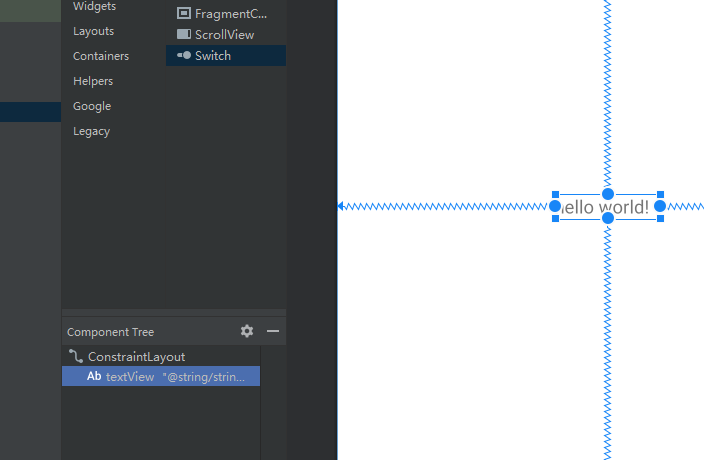This screenshot has height=460, width=704.
Task: Select textView row in Component Tree
Action: click(x=161, y=376)
